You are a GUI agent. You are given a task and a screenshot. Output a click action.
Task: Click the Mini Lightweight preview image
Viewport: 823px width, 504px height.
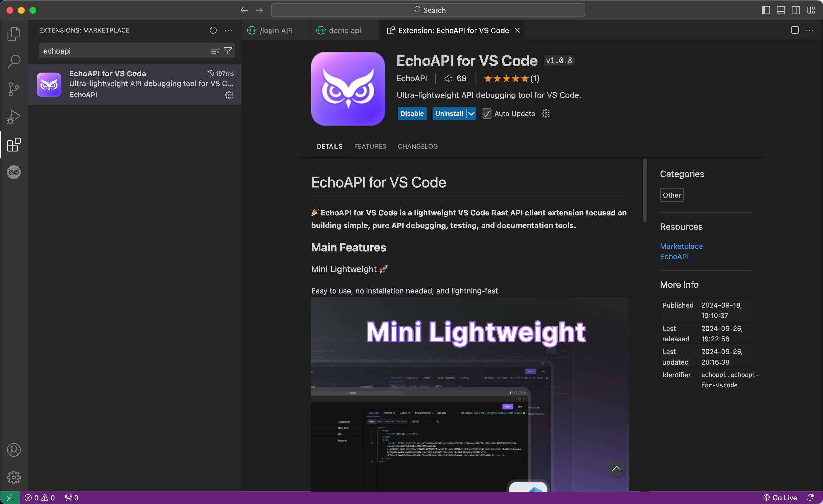click(x=470, y=394)
